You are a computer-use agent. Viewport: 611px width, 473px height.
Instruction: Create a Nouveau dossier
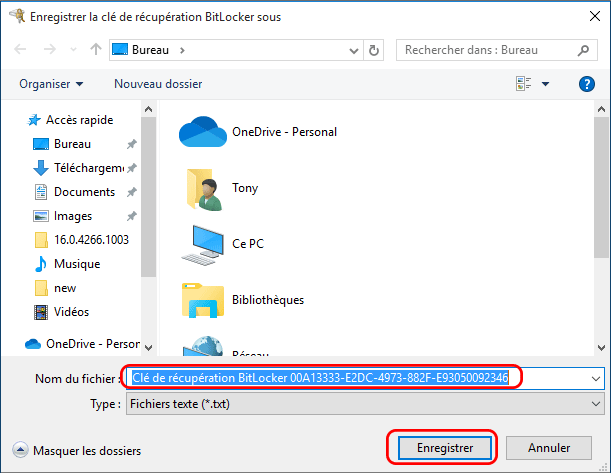coord(158,84)
